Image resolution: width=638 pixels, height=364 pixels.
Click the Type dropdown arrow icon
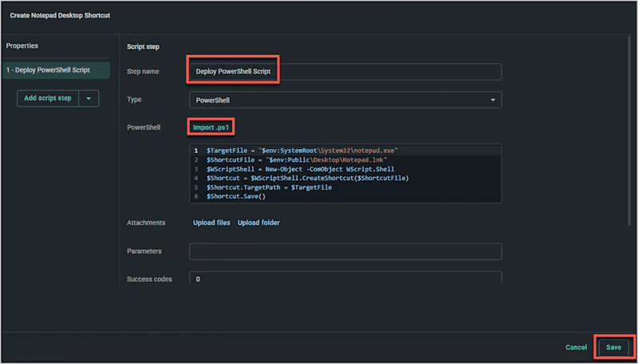[x=493, y=100]
